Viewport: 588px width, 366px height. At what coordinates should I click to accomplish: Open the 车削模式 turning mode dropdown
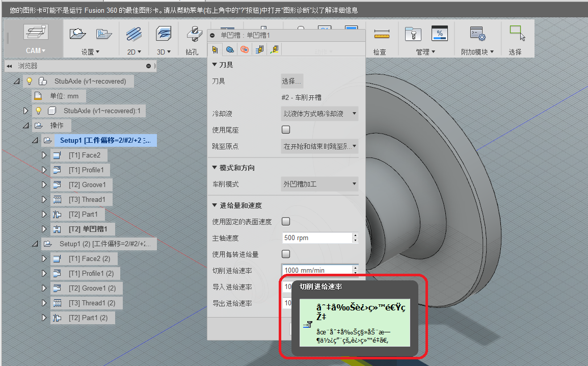point(319,184)
